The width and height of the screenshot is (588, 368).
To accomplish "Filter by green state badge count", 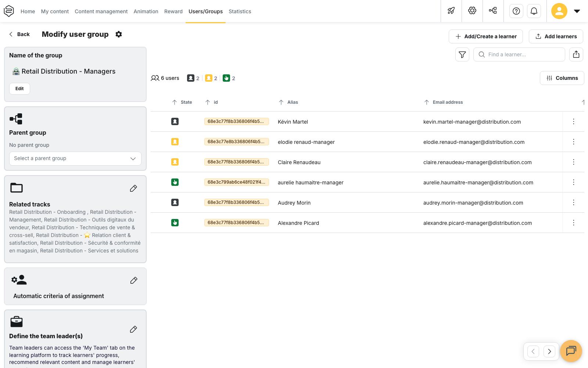I will pyautogui.click(x=229, y=78).
